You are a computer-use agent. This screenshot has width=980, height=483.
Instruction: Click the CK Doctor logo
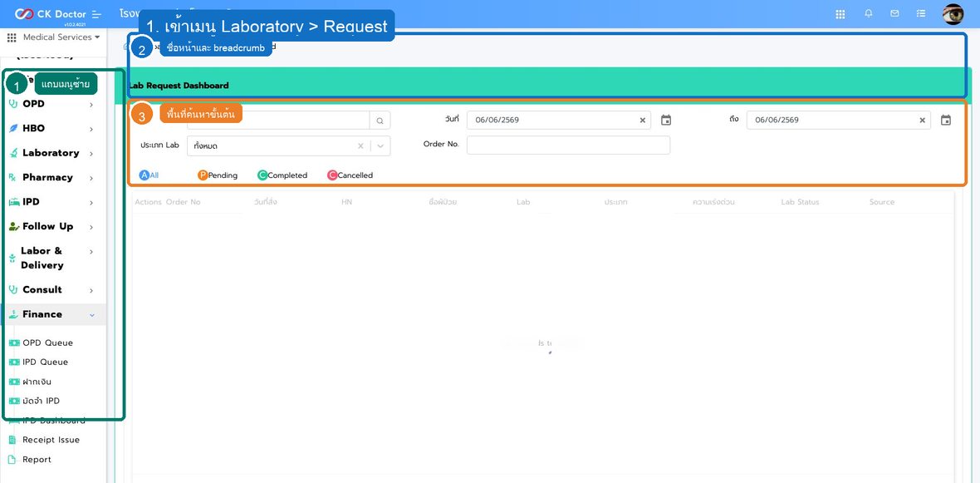pyautogui.click(x=50, y=14)
